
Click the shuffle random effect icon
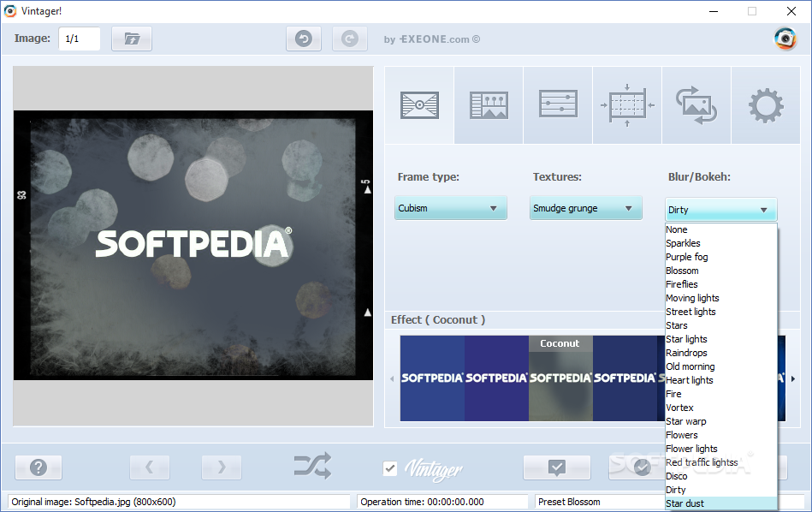click(312, 466)
